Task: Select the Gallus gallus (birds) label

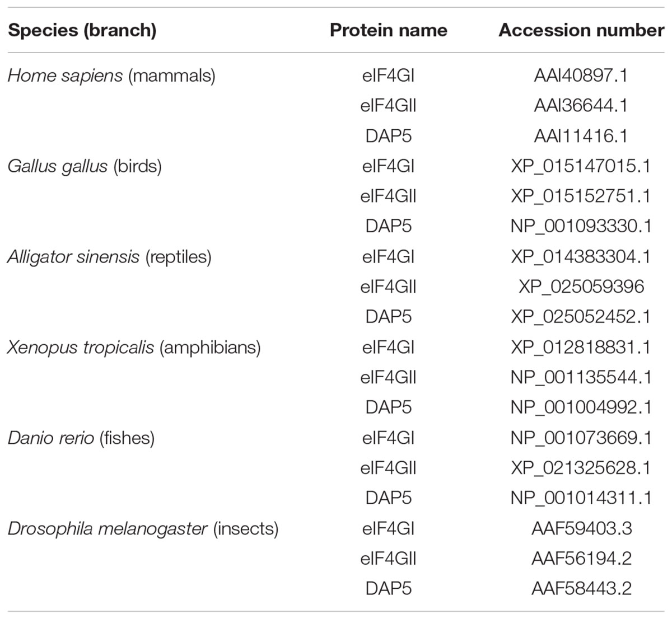Action: click(x=85, y=166)
